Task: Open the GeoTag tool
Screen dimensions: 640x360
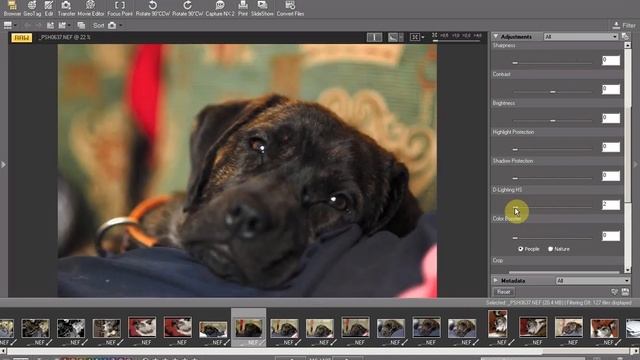Action: pyautogui.click(x=32, y=8)
